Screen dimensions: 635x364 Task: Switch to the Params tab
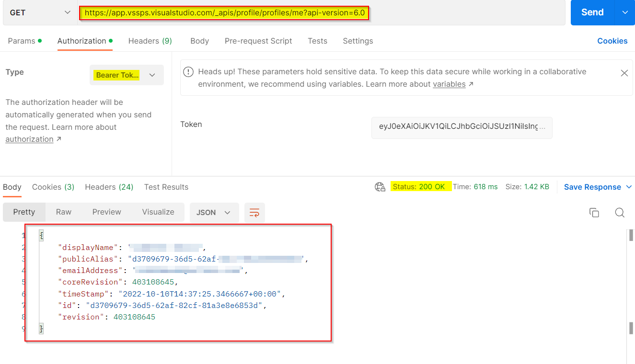[x=24, y=41]
